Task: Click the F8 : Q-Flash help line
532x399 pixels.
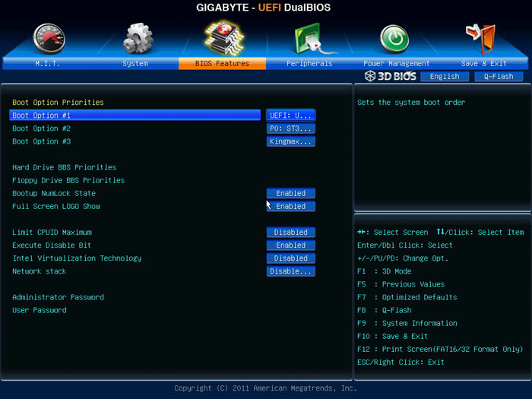Action: 384,310
